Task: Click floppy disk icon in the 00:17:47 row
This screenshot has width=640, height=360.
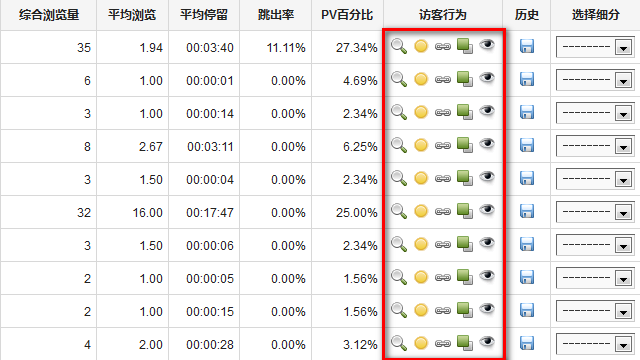Action: click(x=527, y=211)
